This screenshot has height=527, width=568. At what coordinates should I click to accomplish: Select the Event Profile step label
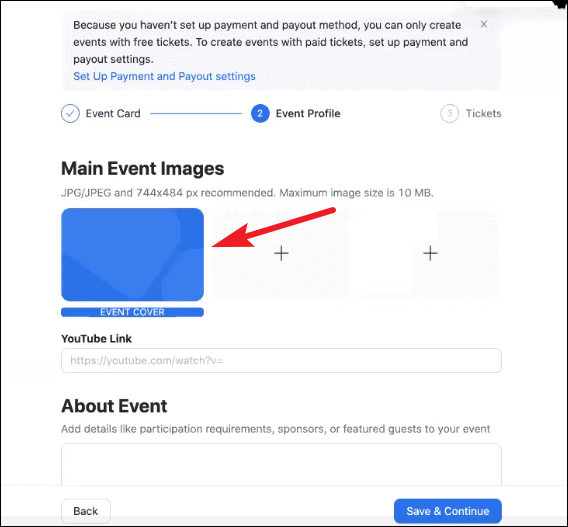coord(308,113)
